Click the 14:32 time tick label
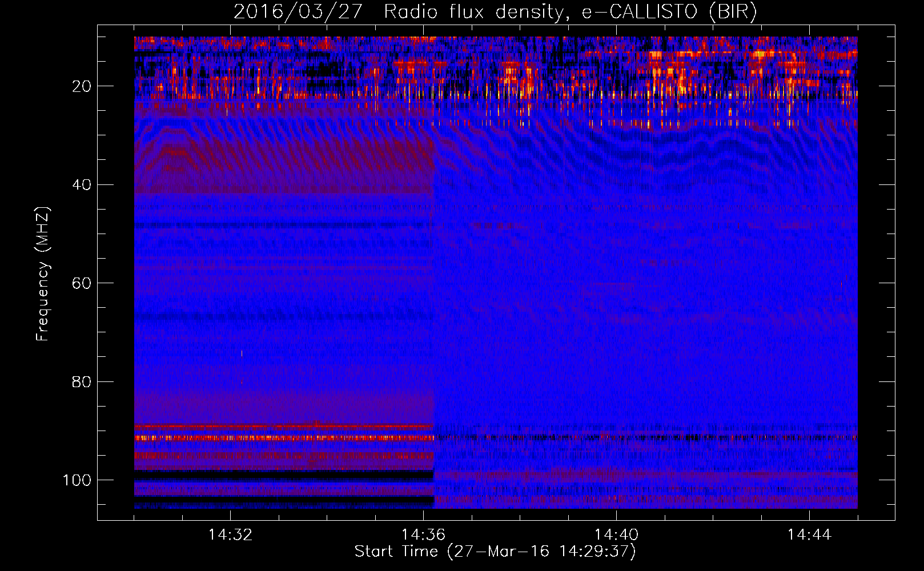 click(230, 535)
